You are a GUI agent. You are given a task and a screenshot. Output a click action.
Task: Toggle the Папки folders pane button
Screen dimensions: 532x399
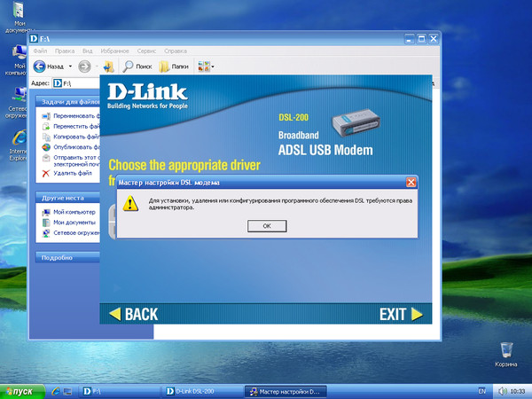[174, 66]
